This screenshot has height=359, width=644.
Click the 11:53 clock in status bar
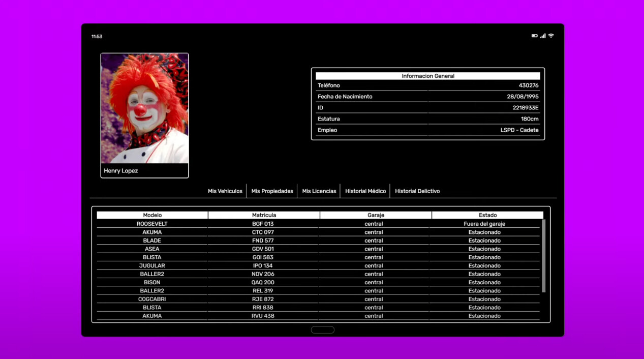97,37
